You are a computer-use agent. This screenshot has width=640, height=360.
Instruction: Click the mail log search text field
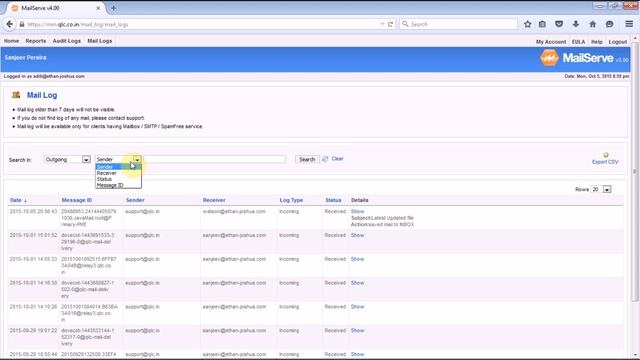point(215,159)
